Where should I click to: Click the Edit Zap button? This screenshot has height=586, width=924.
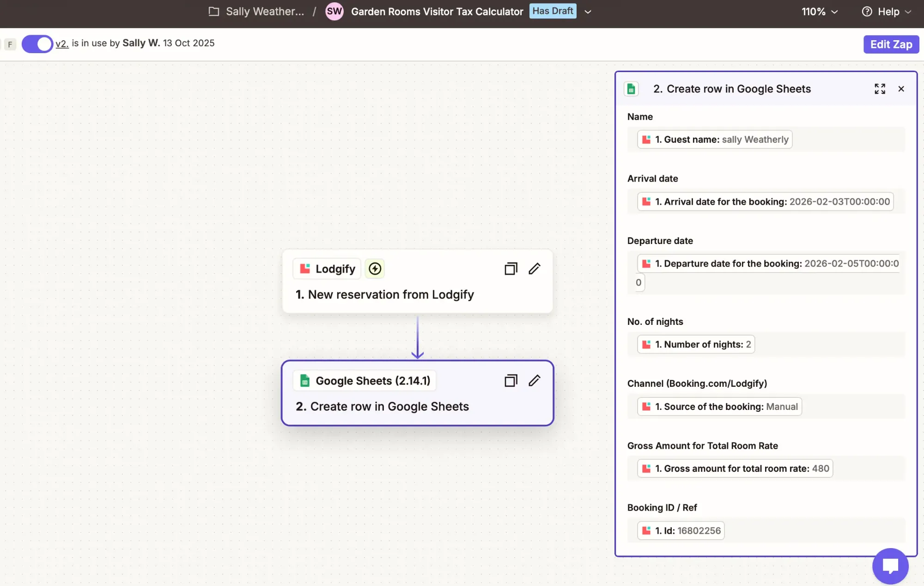coord(891,44)
